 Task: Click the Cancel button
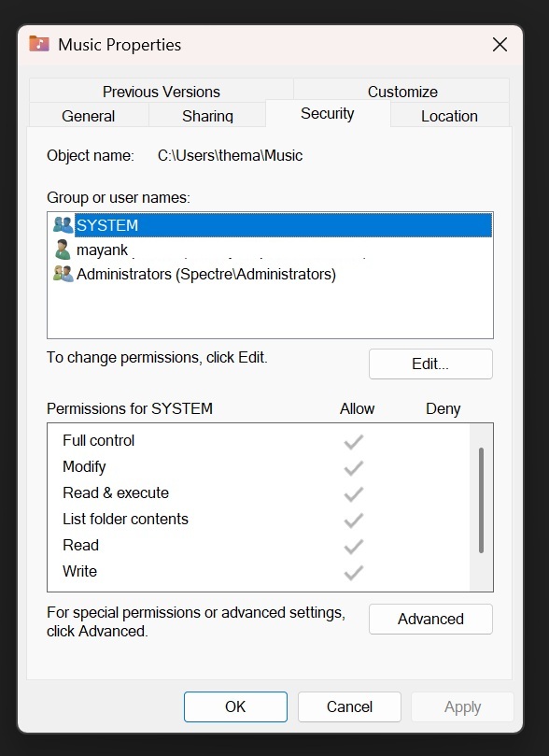[349, 706]
